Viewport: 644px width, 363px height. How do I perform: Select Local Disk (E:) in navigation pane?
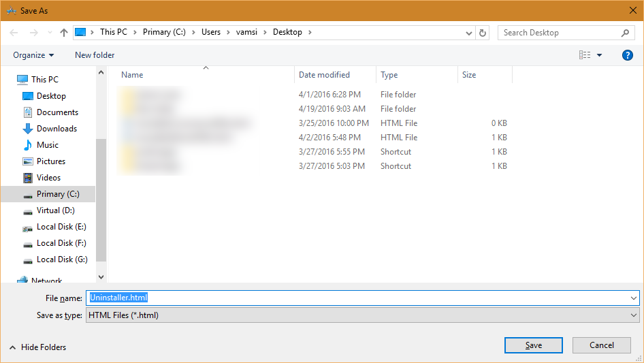61,227
